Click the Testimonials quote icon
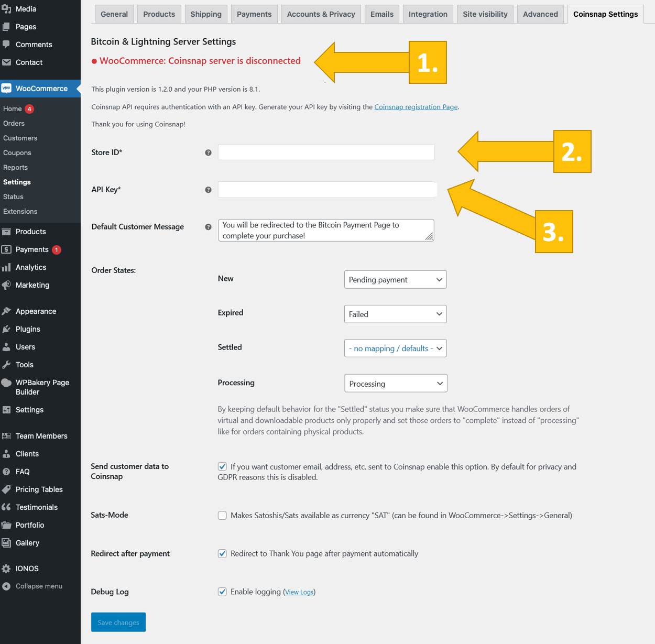 [x=6, y=507]
